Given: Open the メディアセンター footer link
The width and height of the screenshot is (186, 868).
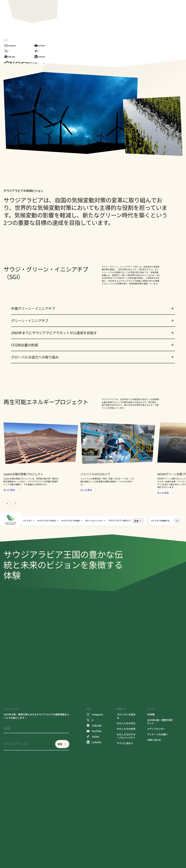Looking at the screenshot, I should tap(156, 729).
